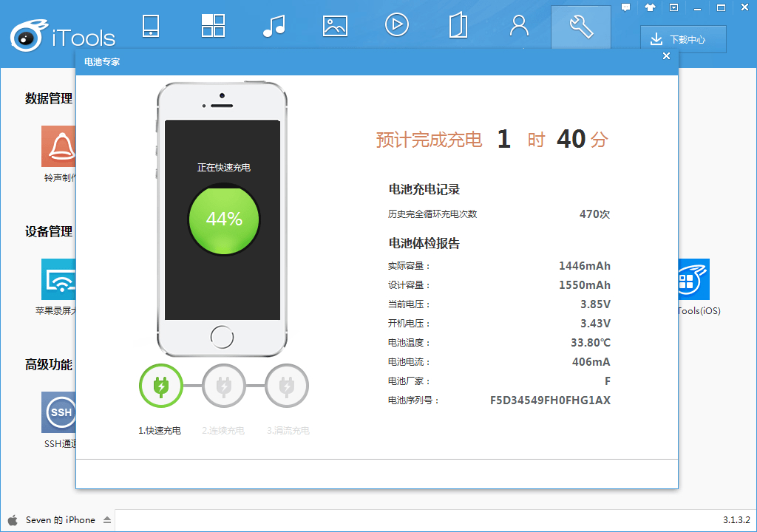This screenshot has height=532, width=757.
Task: Click the iPhone home button graphic
Action: click(x=222, y=337)
